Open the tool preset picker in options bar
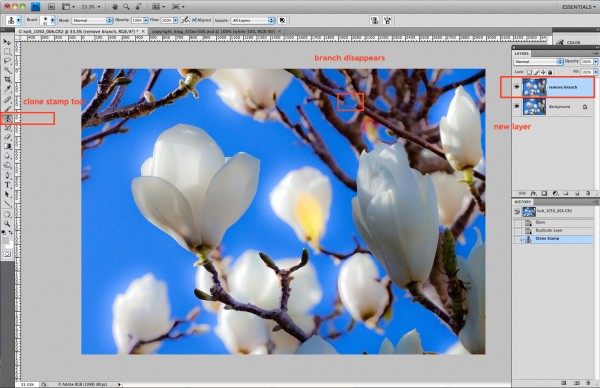Screen dimensions: 600x388 pyautogui.click(x=13, y=20)
